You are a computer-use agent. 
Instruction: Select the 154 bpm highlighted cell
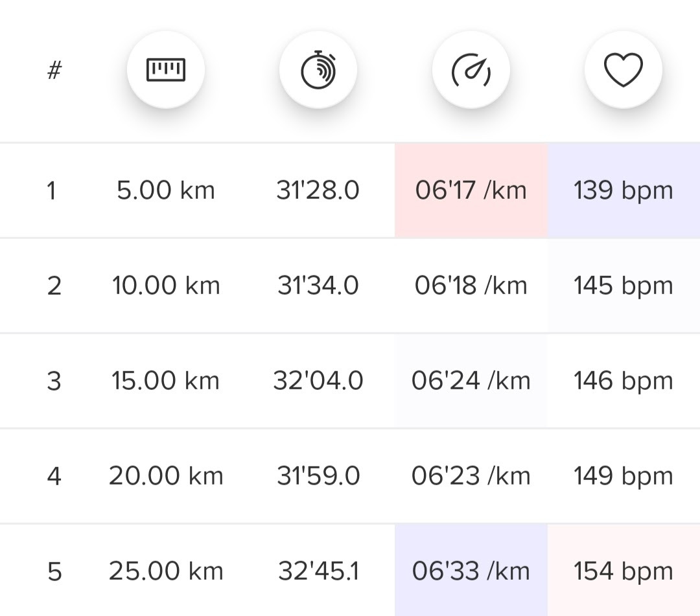click(x=624, y=571)
